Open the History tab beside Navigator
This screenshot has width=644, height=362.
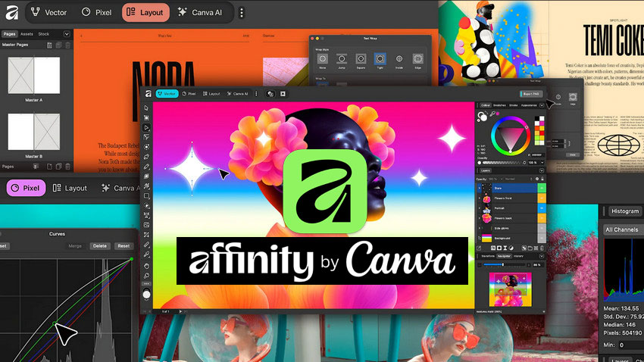[518, 256]
